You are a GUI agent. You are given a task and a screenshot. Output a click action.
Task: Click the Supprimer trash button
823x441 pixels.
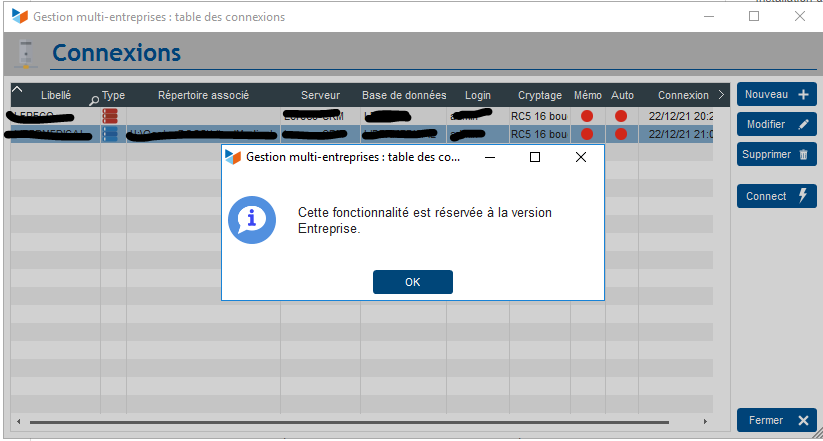pos(778,155)
